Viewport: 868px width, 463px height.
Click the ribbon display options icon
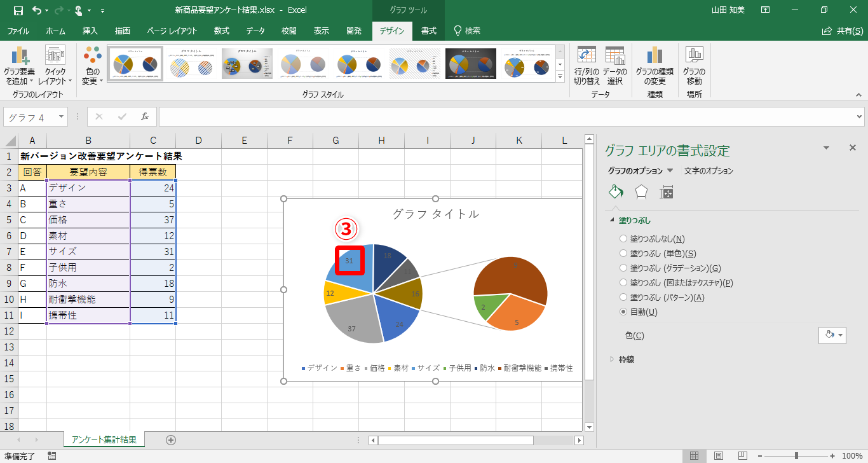tap(765, 10)
